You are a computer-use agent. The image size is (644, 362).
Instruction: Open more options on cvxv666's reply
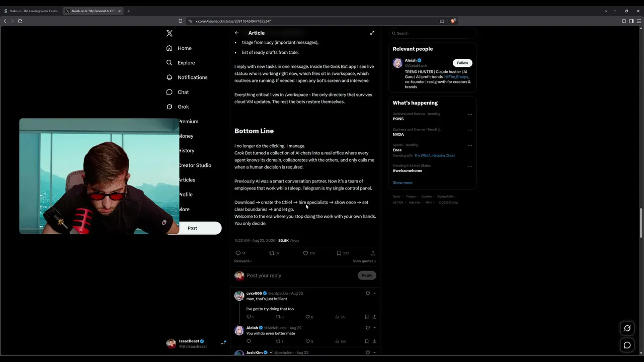pos(374,293)
